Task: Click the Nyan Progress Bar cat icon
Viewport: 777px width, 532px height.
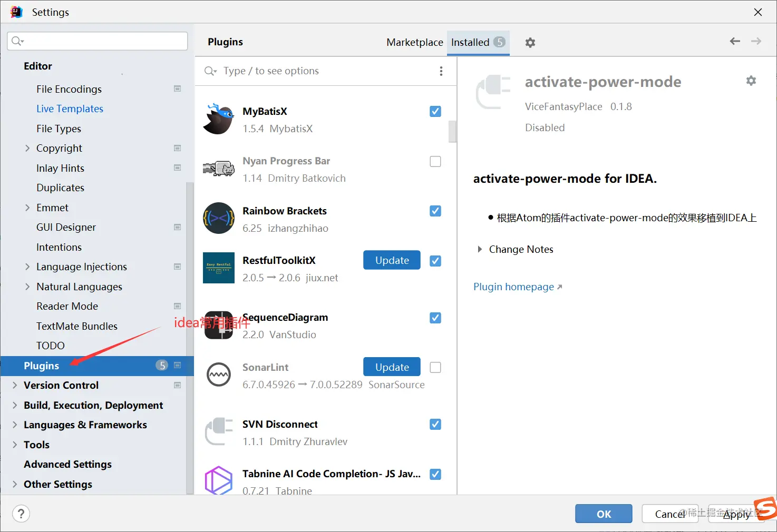Action: pos(219,169)
